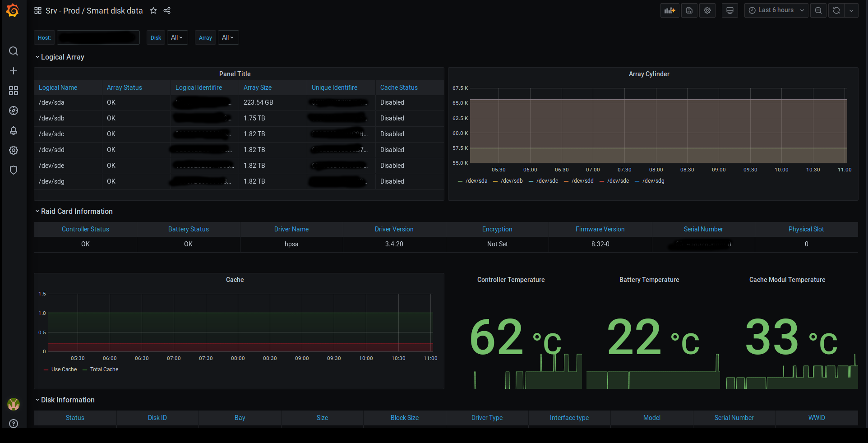Open the Alerting bell icon
Image resolution: width=868 pixels, height=443 pixels.
14,130
